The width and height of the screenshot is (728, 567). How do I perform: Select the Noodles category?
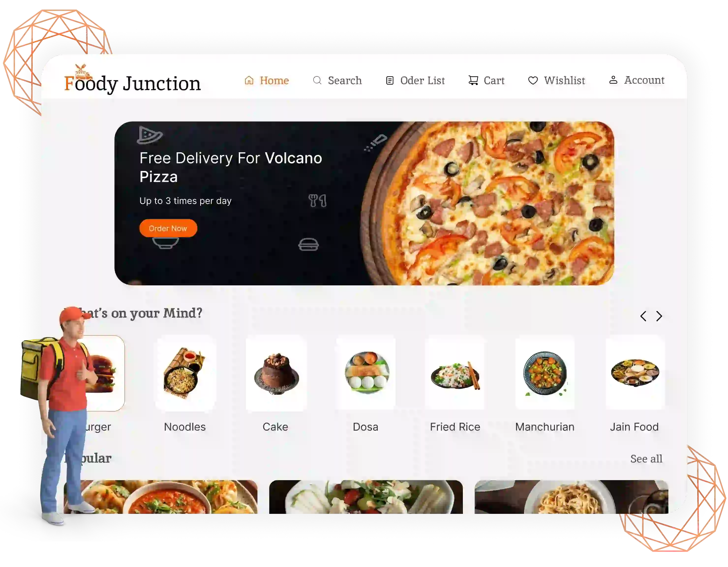click(185, 384)
